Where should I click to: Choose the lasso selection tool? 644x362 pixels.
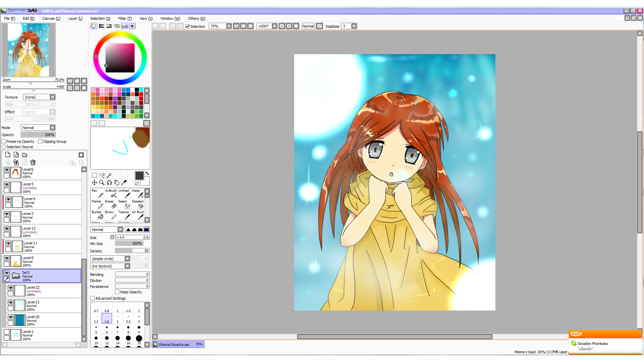click(x=102, y=175)
